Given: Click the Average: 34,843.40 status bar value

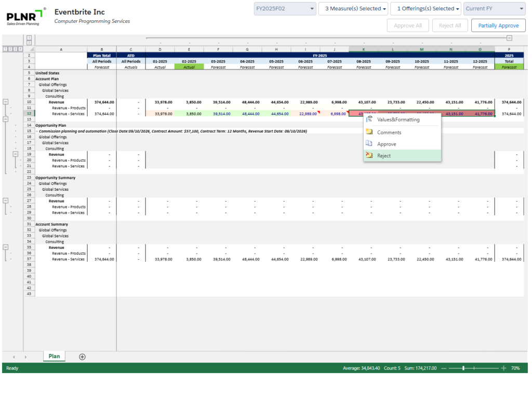Looking at the screenshot, I should (x=362, y=368).
